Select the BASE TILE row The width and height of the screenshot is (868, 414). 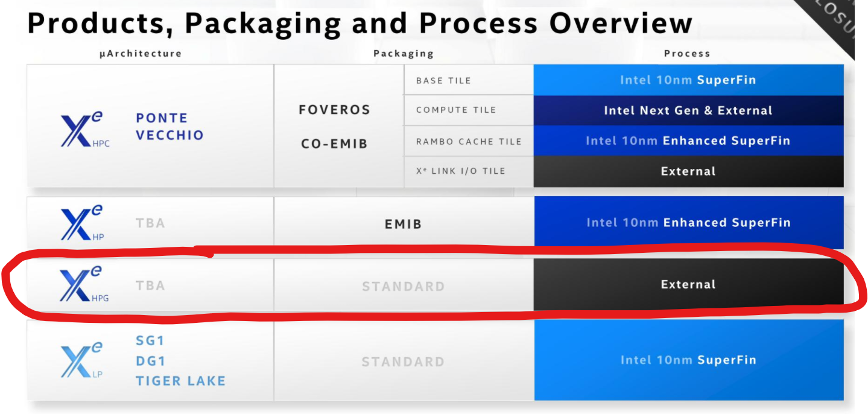tap(469, 80)
